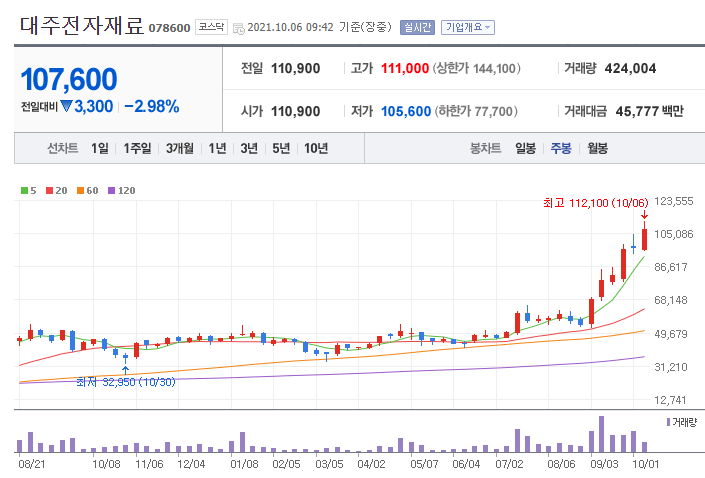Click the 고가 value 111,000
This screenshot has height=478, width=705.
405,68
